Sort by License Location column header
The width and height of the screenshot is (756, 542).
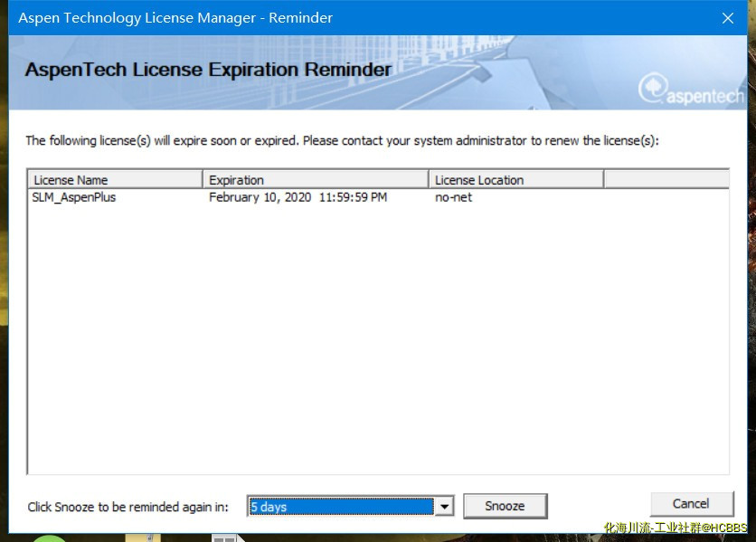click(x=516, y=179)
